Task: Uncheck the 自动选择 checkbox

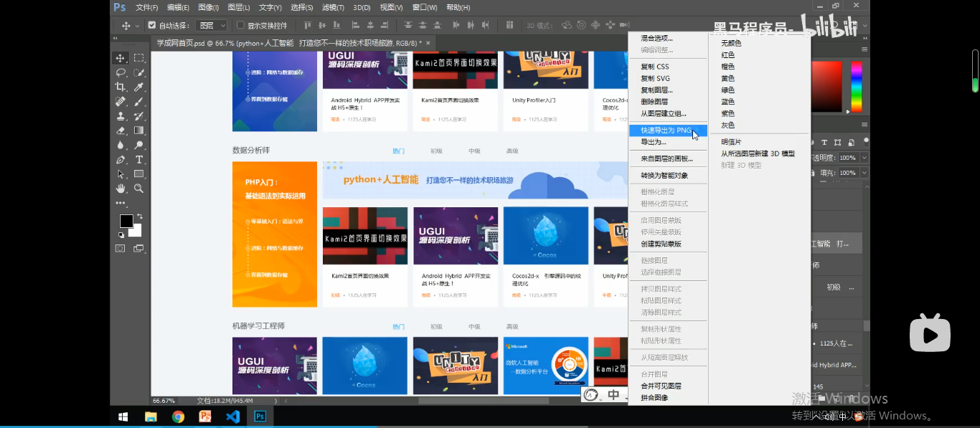Action: tap(151, 25)
